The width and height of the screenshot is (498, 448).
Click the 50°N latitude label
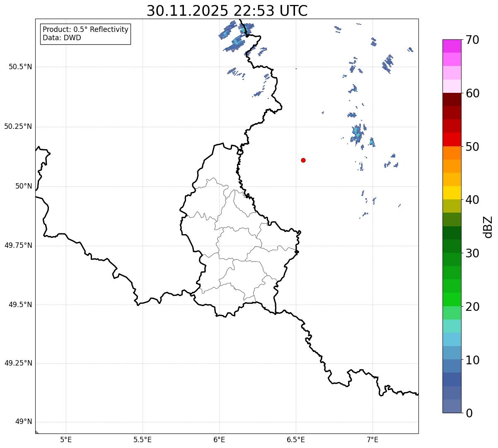[x=24, y=186]
